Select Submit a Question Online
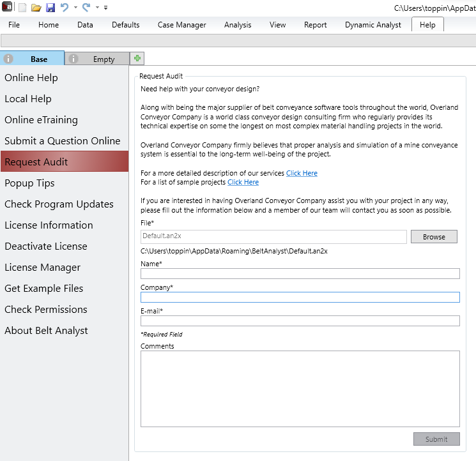 (x=65, y=140)
